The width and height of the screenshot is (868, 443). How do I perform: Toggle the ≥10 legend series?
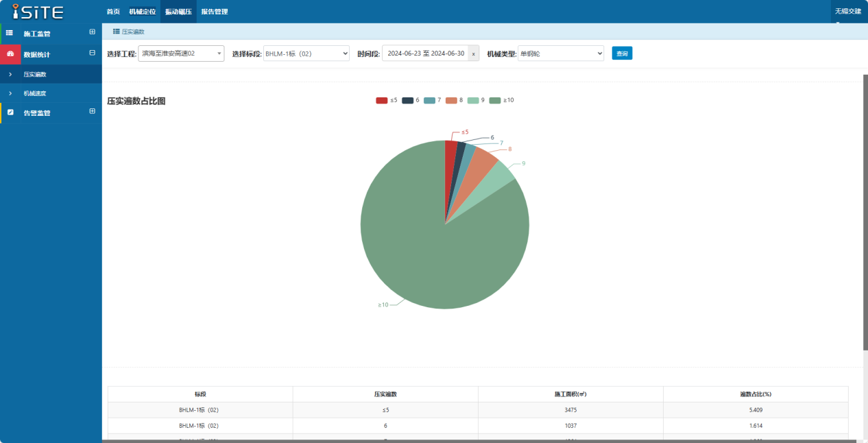pos(502,100)
